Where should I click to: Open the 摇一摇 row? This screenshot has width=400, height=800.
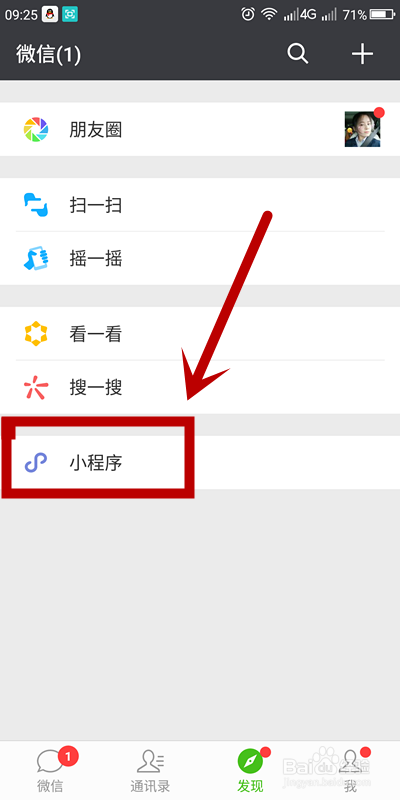(200, 258)
